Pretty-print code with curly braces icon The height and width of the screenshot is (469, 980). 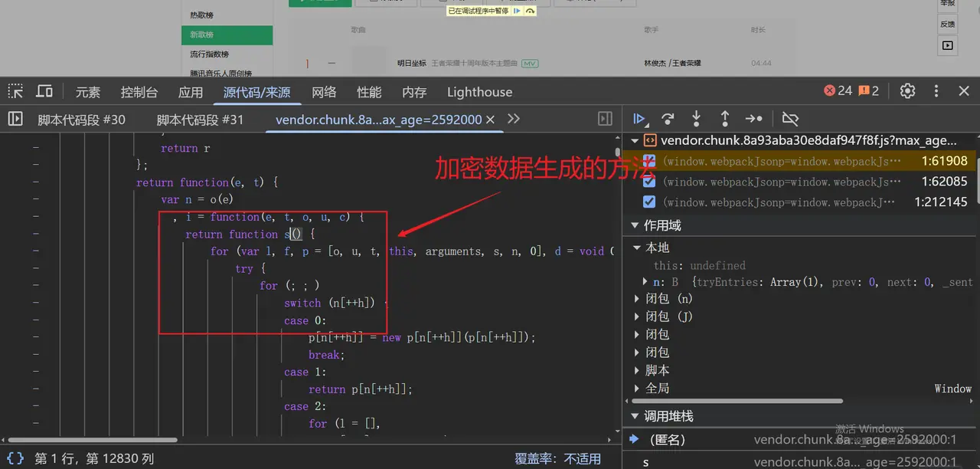point(15,458)
